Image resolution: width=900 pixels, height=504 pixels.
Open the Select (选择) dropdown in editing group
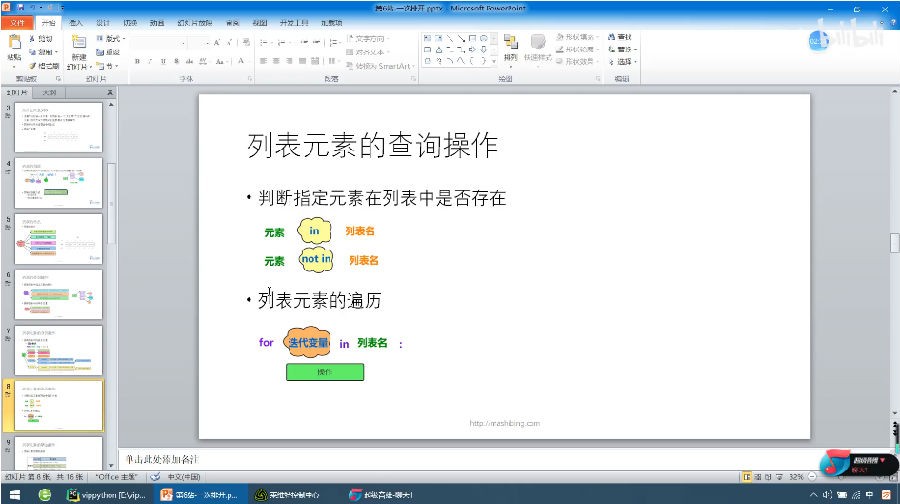coord(623,61)
